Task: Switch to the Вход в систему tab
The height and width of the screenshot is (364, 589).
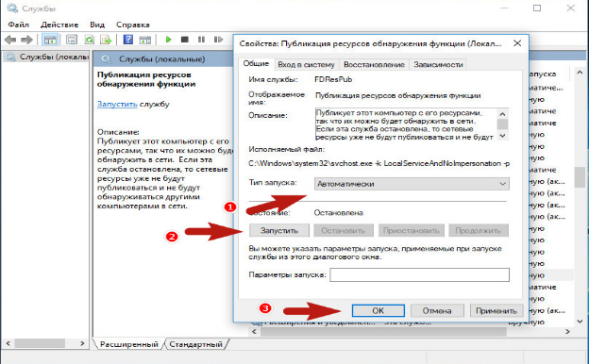Action: pos(306,64)
